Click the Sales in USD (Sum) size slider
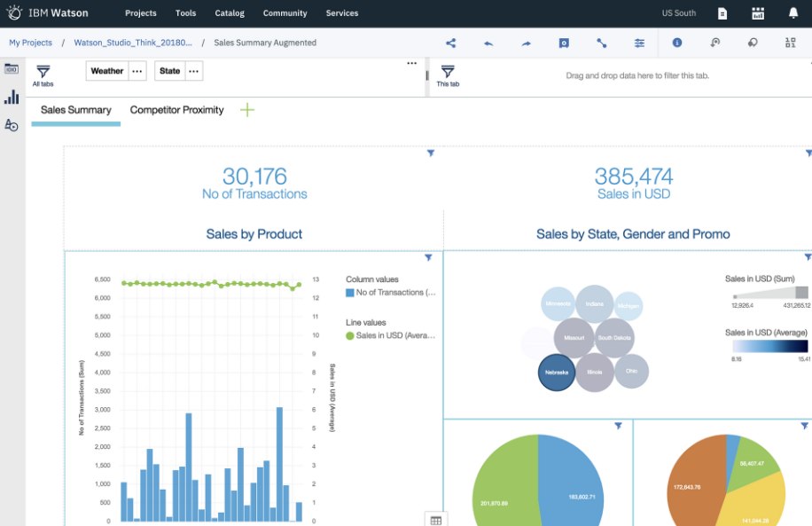This screenshot has height=526, width=812. [x=770, y=293]
